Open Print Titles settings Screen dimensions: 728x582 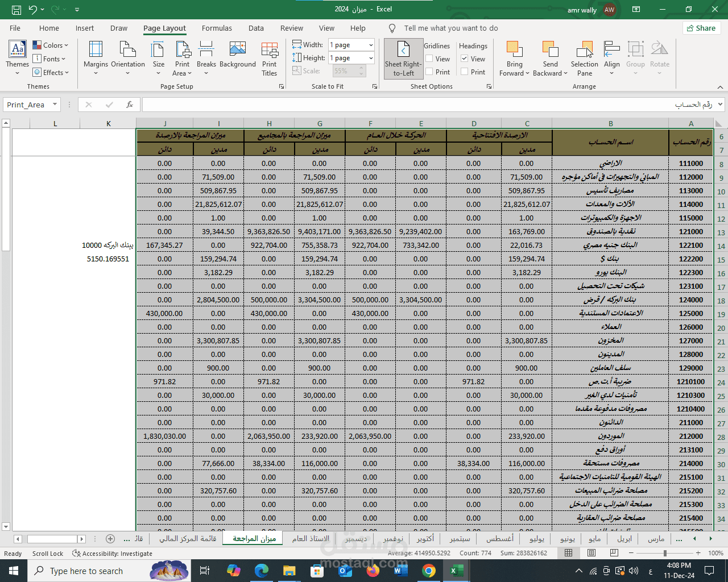[270, 58]
